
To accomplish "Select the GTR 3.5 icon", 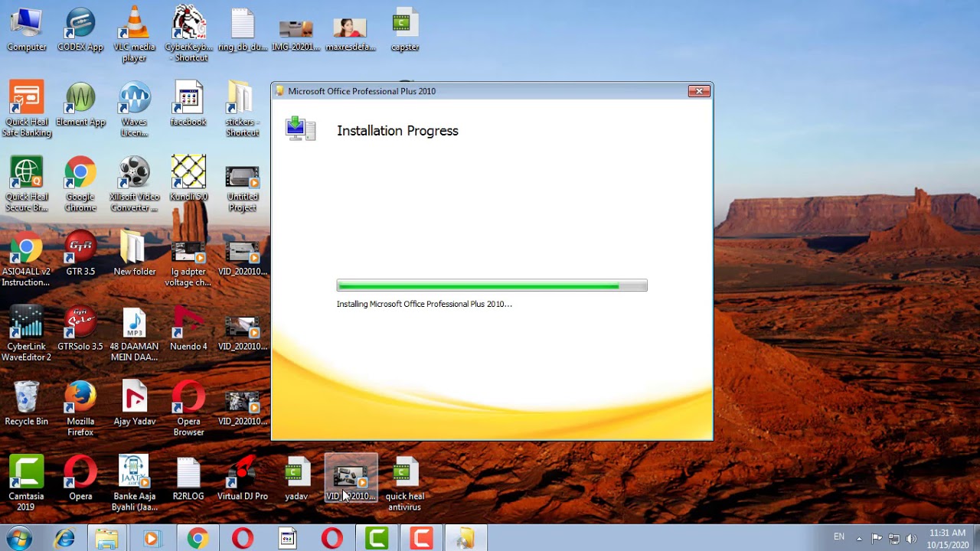I will click(x=80, y=254).
